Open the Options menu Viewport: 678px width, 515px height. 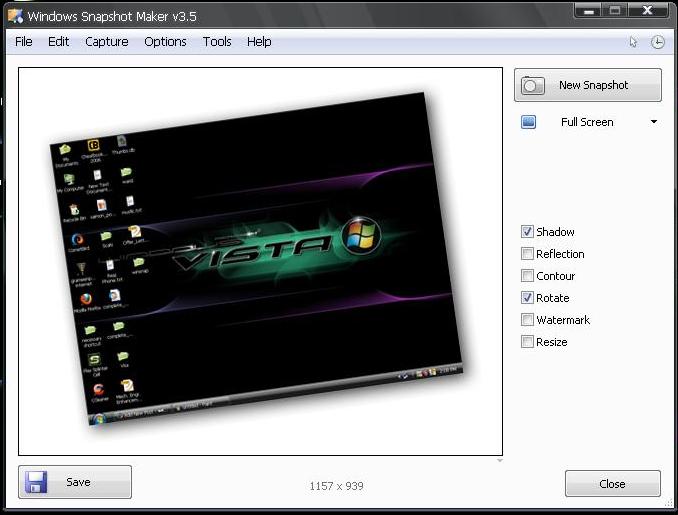click(x=165, y=42)
